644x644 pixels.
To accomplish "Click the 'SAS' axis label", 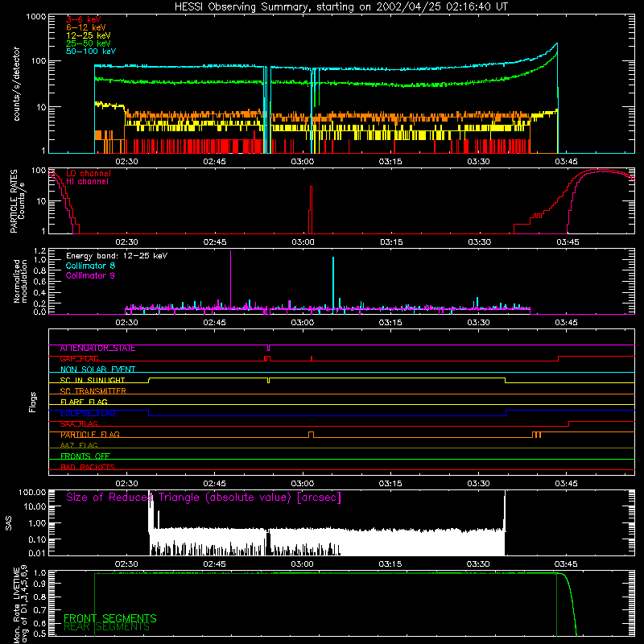I will coord(9,523).
